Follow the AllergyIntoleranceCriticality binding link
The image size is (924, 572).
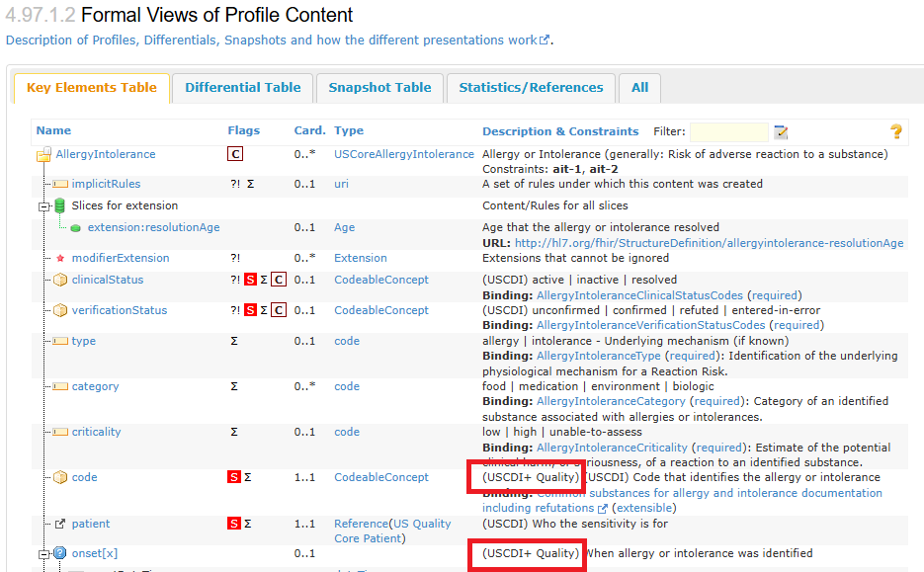pyautogui.click(x=613, y=448)
